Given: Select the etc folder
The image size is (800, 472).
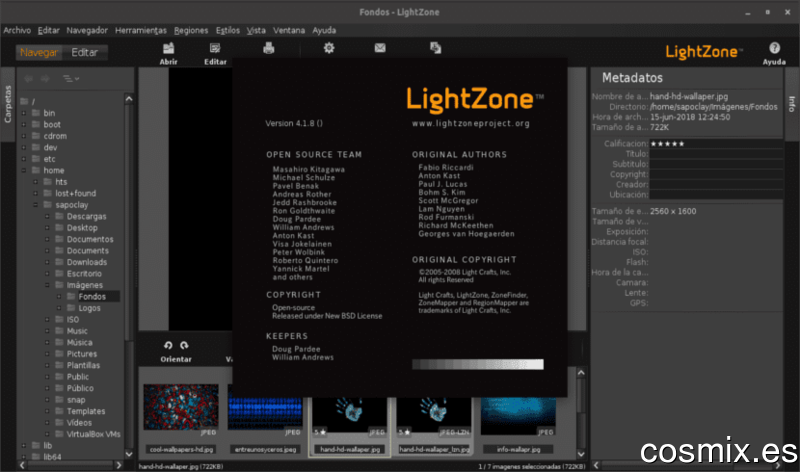Looking at the screenshot, I should tap(49, 159).
